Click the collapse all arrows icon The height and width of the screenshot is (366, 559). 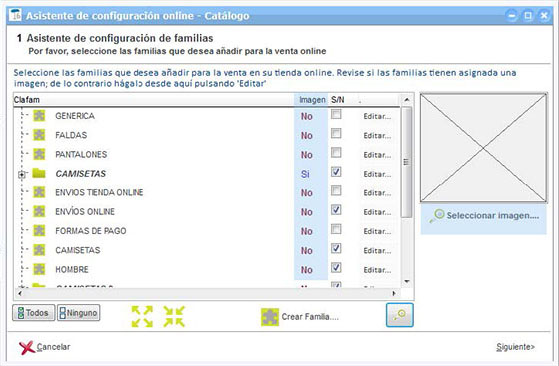pyautogui.click(x=174, y=316)
